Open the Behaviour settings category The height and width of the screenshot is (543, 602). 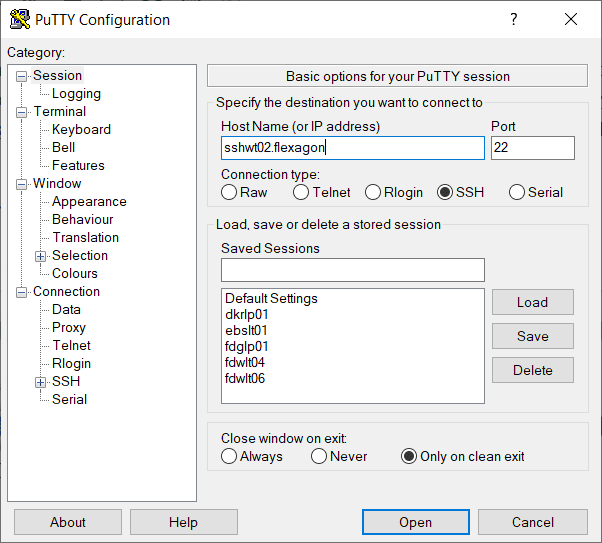[x=83, y=219]
